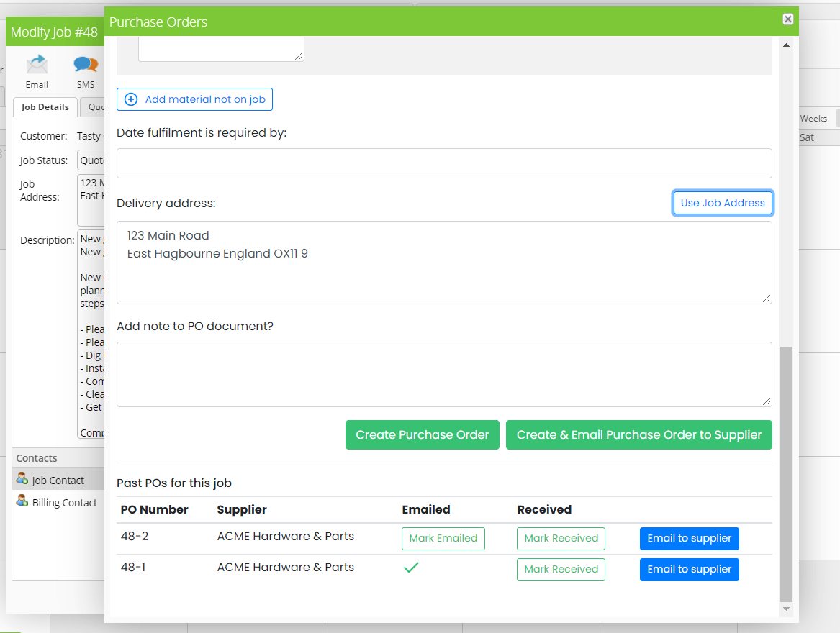840x633 pixels.
Task: Click the Email icon in Modify Job window
Action: tap(37, 65)
